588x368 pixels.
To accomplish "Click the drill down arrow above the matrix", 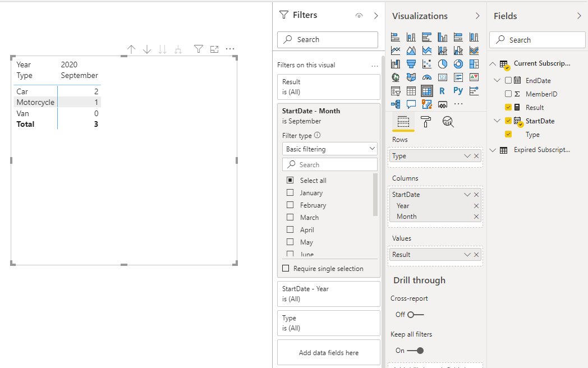I will (x=147, y=49).
